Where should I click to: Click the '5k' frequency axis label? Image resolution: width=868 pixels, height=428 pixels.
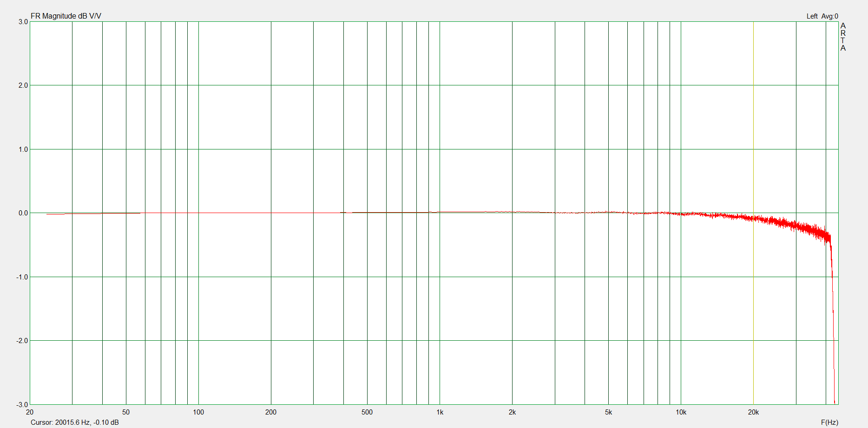[x=608, y=412]
